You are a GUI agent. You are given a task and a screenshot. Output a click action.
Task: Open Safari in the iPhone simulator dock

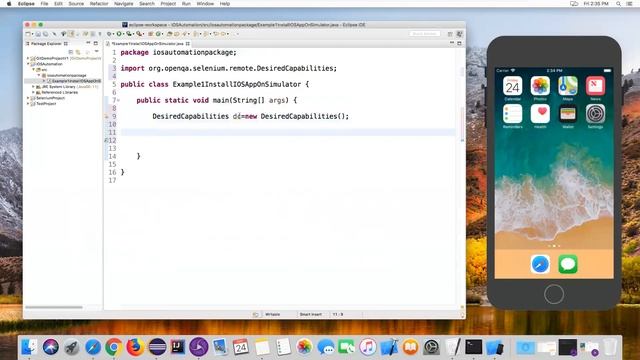point(540,264)
